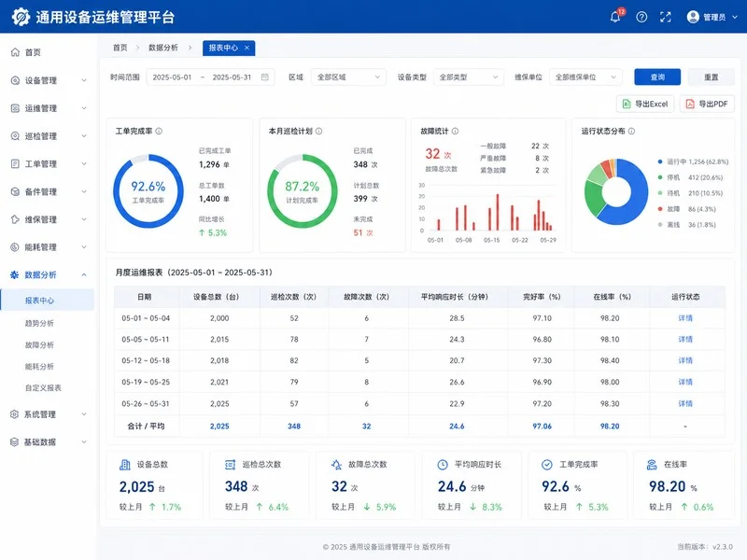Open the 区域 dropdown
The image size is (747, 560).
[x=348, y=77]
